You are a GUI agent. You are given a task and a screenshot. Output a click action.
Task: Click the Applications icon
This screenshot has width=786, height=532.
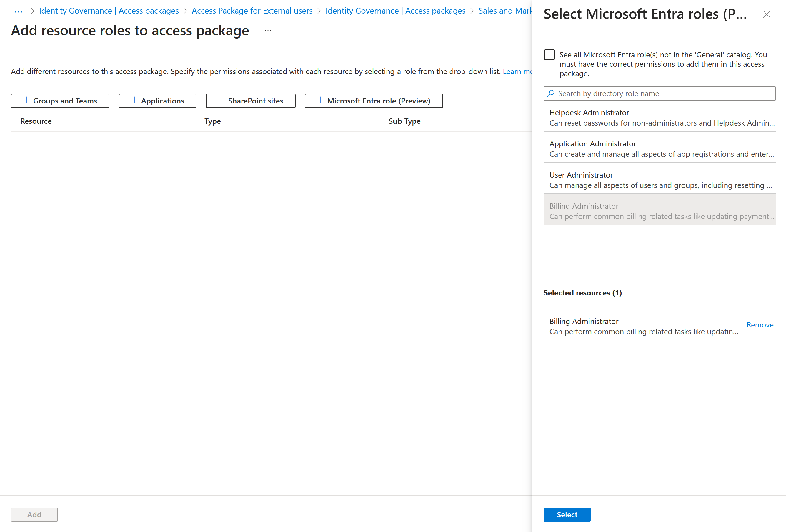(x=157, y=100)
